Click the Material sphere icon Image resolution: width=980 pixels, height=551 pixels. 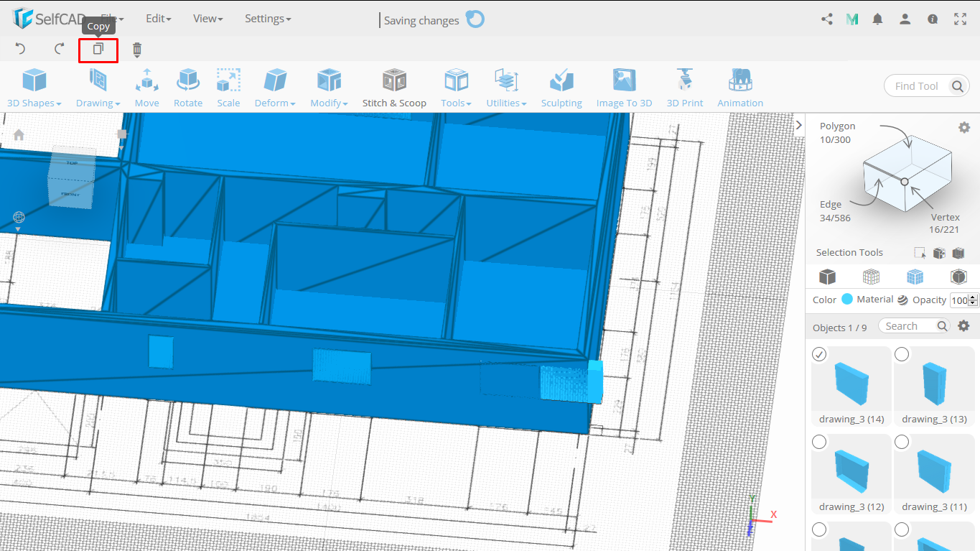[x=902, y=300]
